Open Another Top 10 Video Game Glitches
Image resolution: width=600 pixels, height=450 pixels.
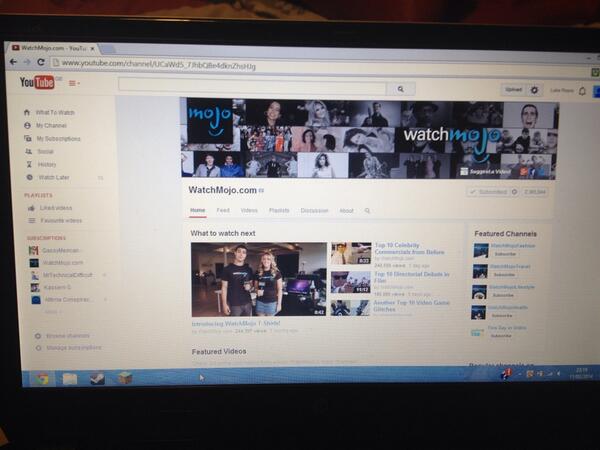411,306
